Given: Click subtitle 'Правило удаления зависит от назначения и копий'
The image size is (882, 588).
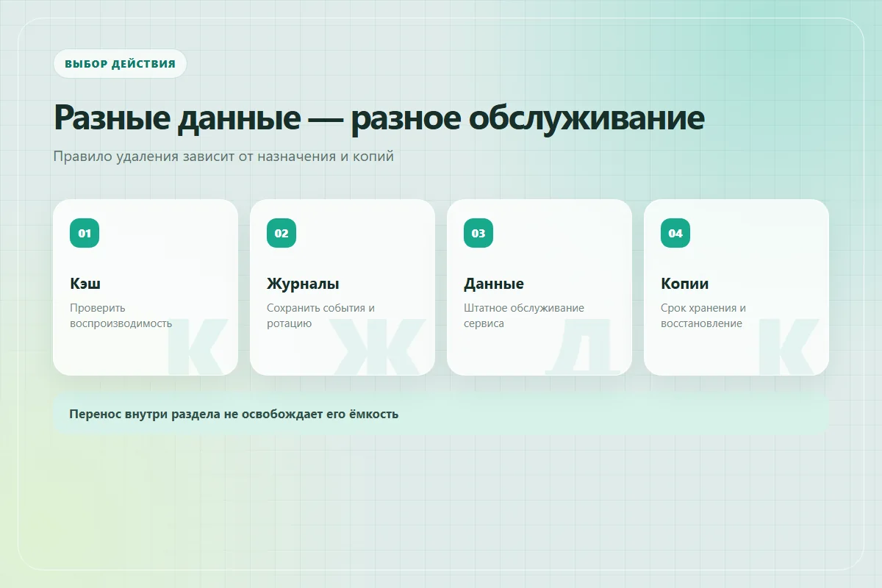Looking at the screenshot, I should [x=223, y=157].
